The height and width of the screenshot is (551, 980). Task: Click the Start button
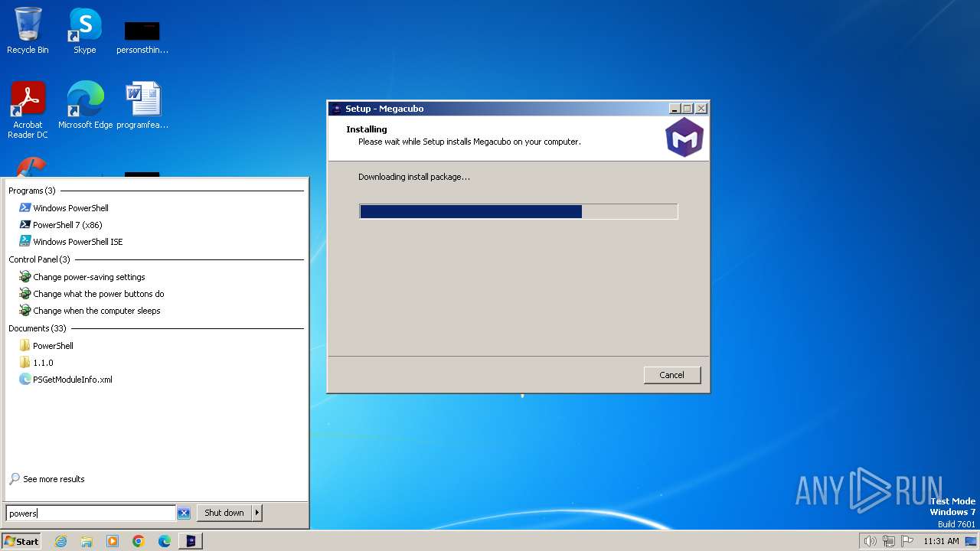(21, 541)
